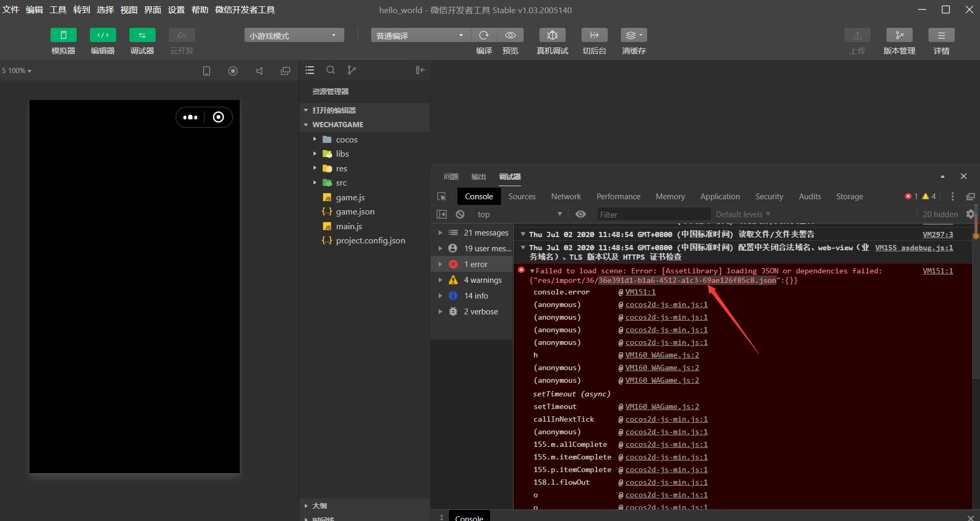Toggle the console live expression eye
980x521 pixels.
(x=580, y=214)
